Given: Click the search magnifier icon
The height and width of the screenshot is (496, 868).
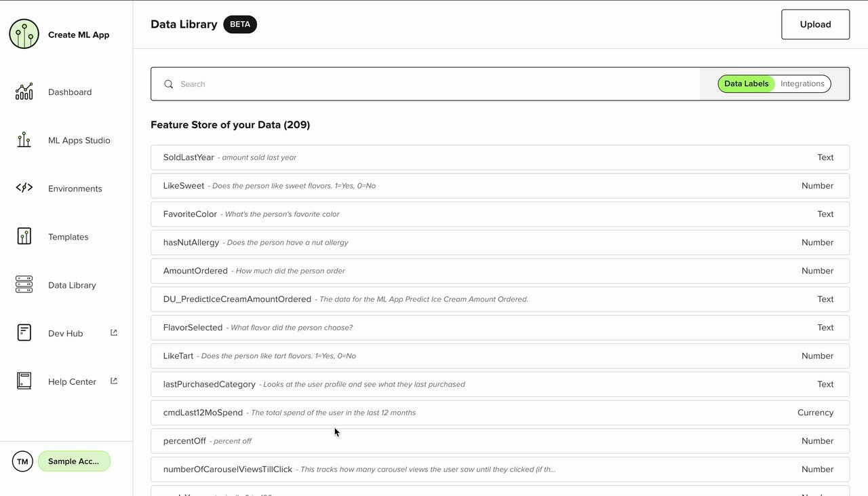Looking at the screenshot, I should [169, 84].
